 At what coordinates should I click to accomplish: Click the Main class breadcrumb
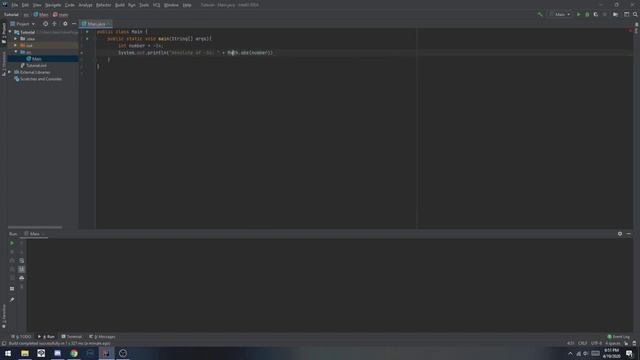click(x=41, y=14)
